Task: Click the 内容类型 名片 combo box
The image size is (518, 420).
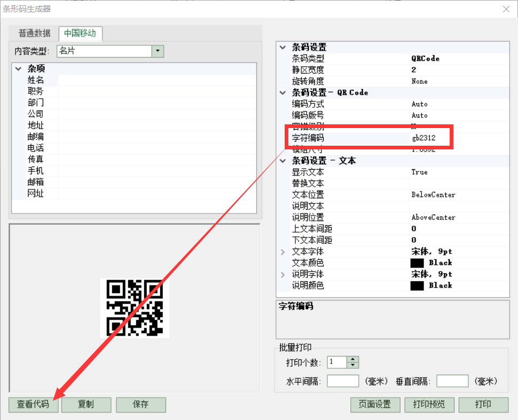Action: tap(111, 51)
